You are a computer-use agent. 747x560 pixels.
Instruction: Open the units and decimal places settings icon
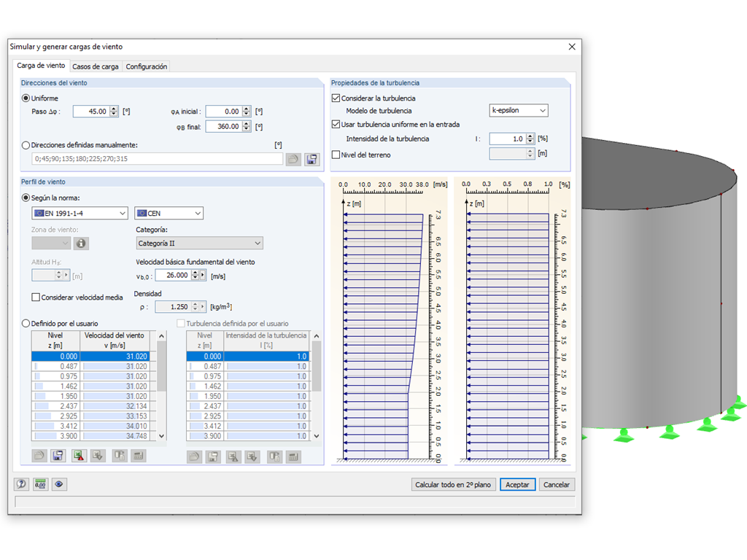(x=40, y=484)
